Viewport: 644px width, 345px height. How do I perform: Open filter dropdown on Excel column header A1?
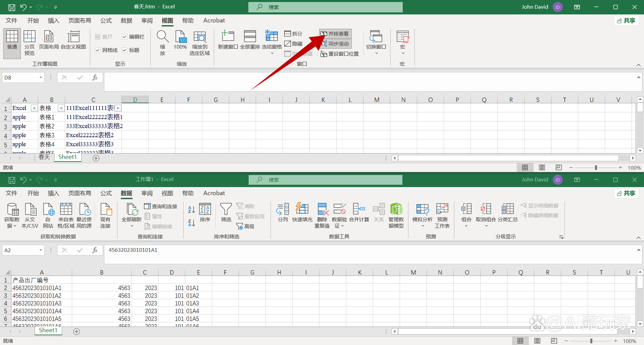(34, 108)
